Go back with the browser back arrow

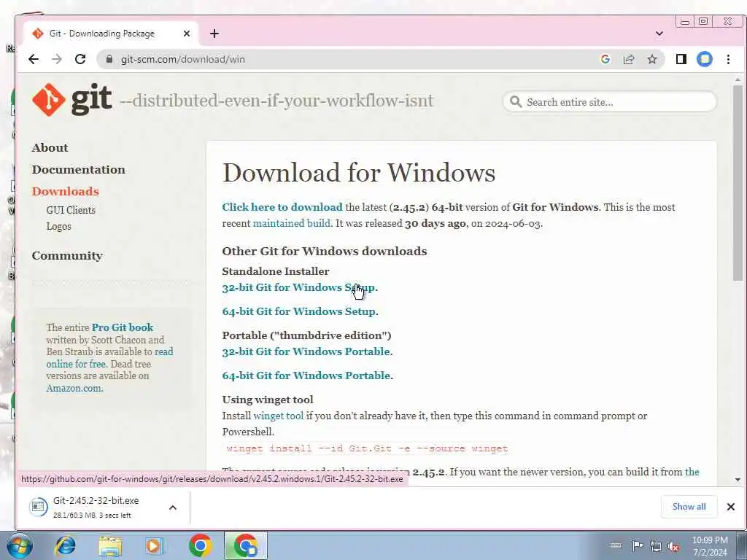tap(34, 59)
